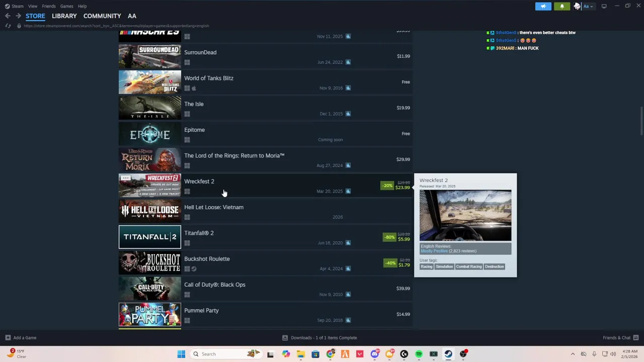Open the View menu
Image resolution: width=644 pixels, height=362 pixels.
click(33, 6)
